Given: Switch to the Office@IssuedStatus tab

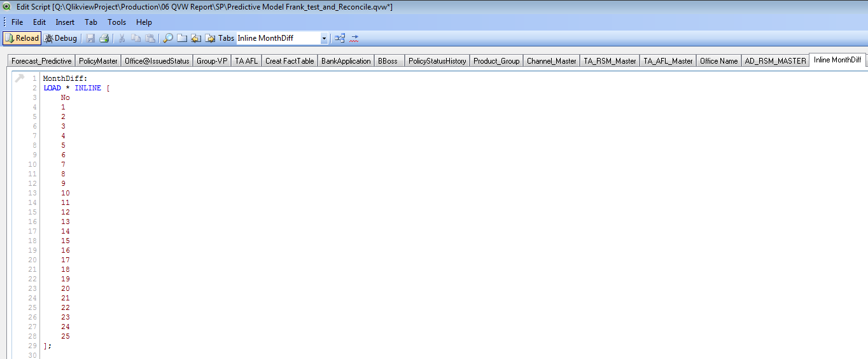Looking at the screenshot, I should point(157,61).
